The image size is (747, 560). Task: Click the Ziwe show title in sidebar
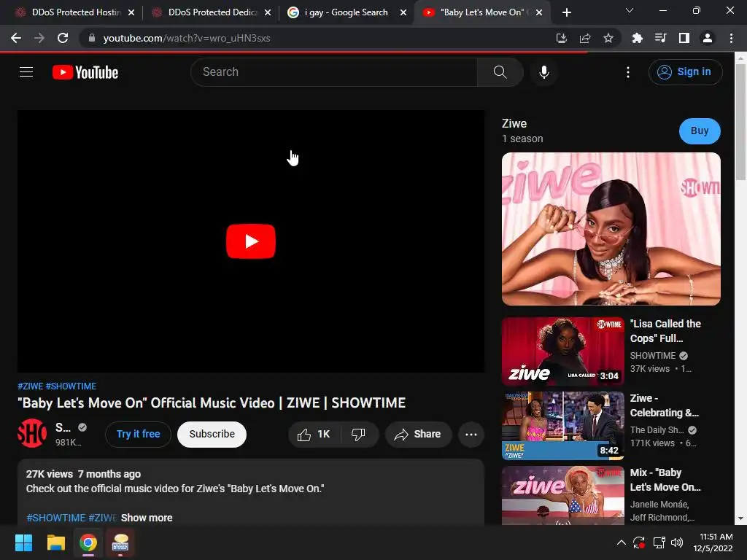pyautogui.click(x=514, y=123)
